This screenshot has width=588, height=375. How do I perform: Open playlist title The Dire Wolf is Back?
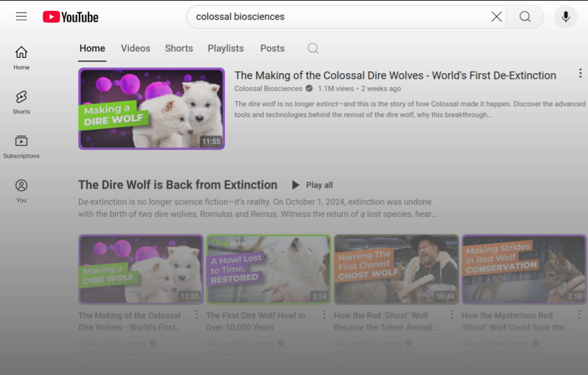coord(178,185)
